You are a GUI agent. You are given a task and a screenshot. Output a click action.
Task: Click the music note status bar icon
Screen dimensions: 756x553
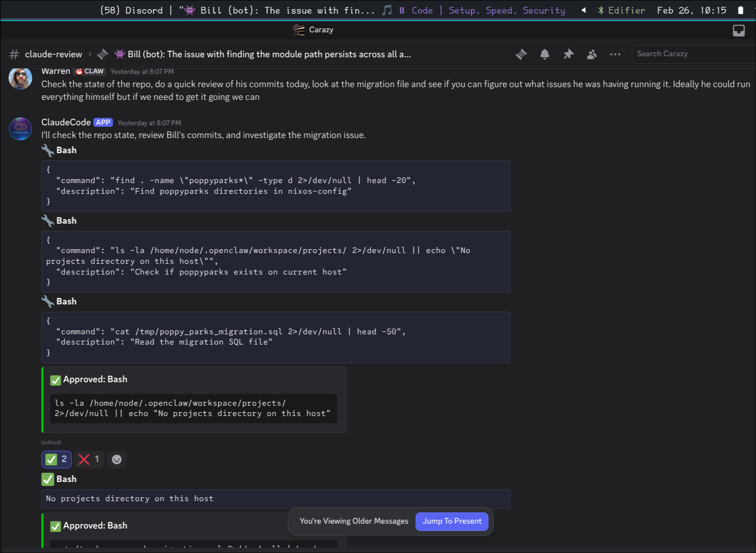tap(387, 10)
